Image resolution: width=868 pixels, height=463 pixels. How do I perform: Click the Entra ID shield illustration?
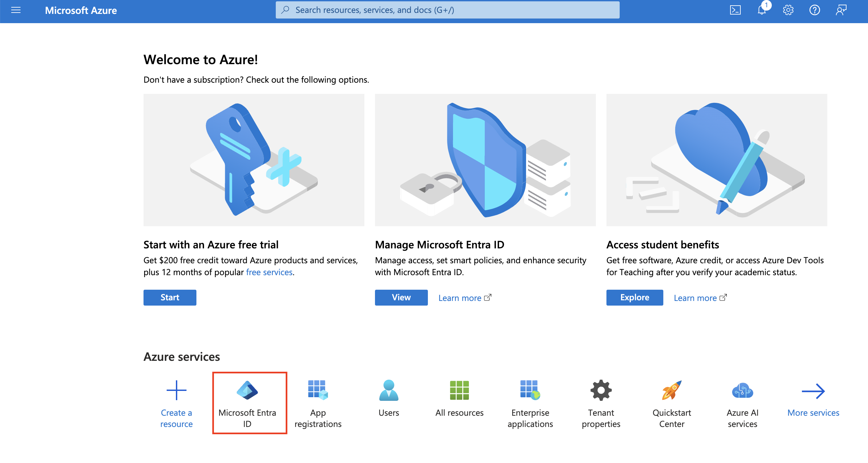click(485, 160)
